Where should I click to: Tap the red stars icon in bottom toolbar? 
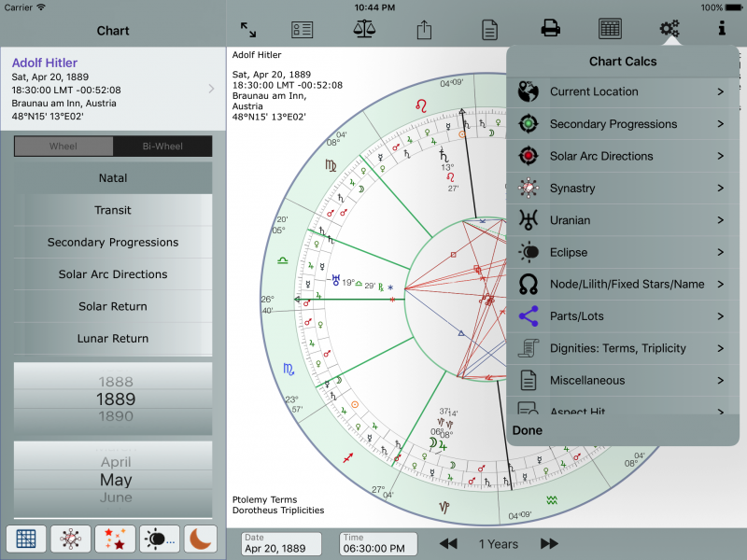point(115,539)
